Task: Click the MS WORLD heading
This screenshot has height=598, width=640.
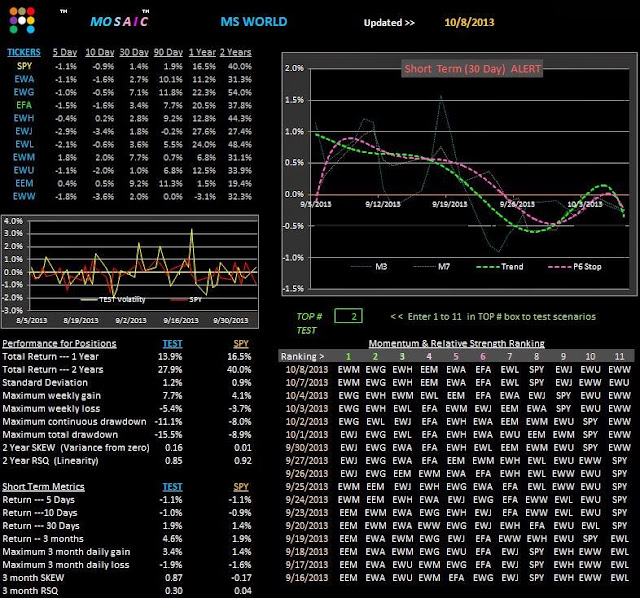Action: 254,22
